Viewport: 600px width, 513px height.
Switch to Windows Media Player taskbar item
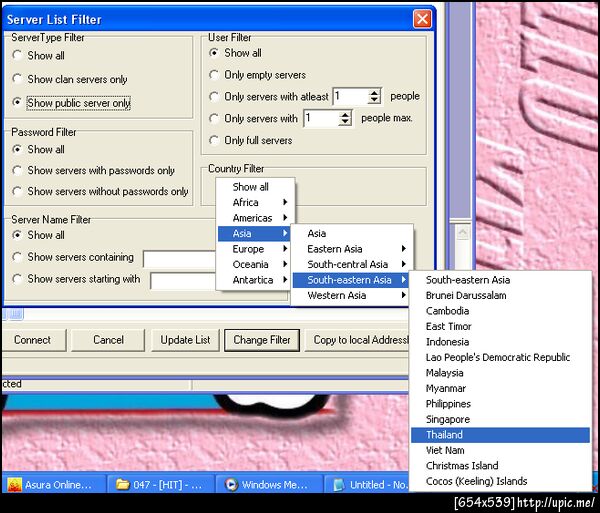269,485
